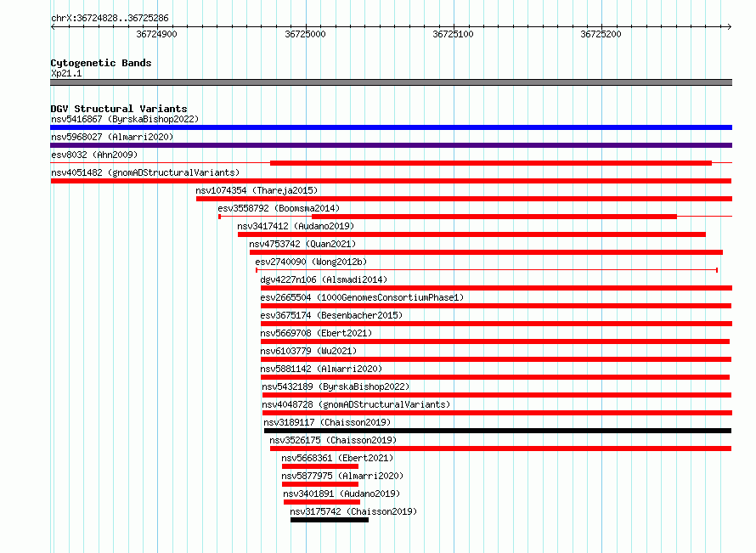Open the nsv3175742 (Chaisson2019) label
Screen dimensions: 756x553
(x=353, y=511)
